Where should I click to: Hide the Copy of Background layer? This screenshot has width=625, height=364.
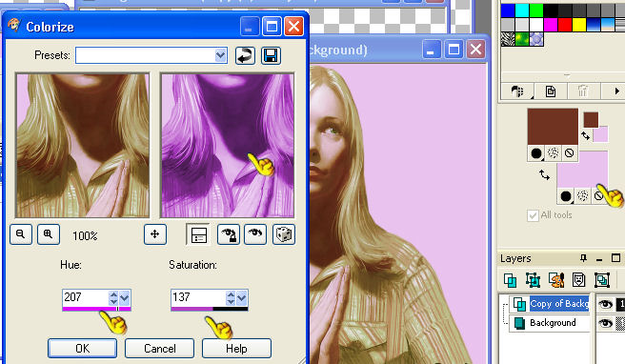click(x=605, y=304)
